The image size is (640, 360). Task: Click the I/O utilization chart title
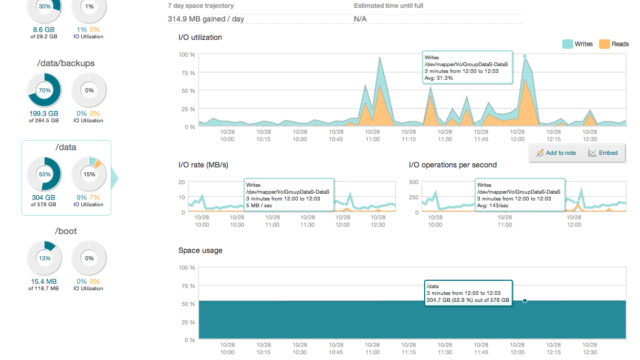pos(200,37)
